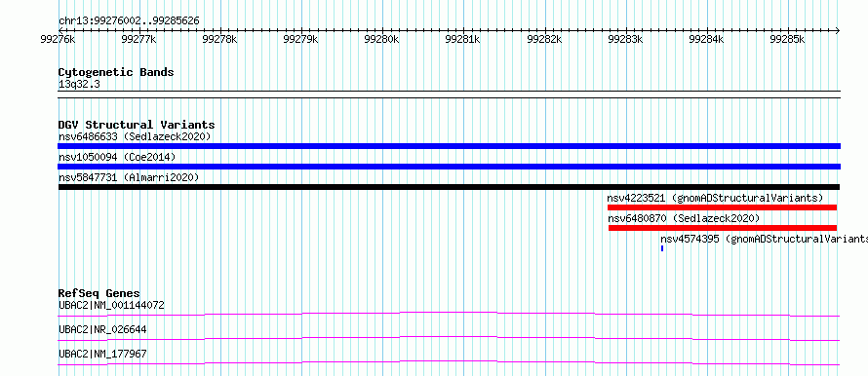Click the 99278k ruler tick
The width and height of the screenshot is (868, 376).
[x=219, y=39]
